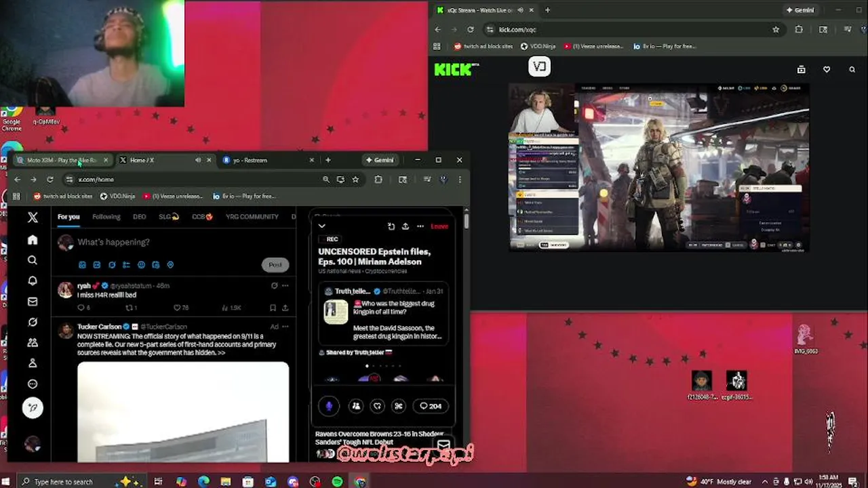This screenshot has height=488, width=868.
Task: Open the IMG_6863 desktop file
Action: tap(806, 339)
